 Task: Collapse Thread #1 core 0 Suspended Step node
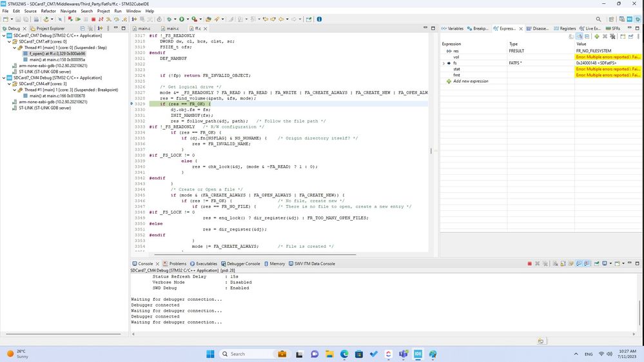[x=14, y=48]
